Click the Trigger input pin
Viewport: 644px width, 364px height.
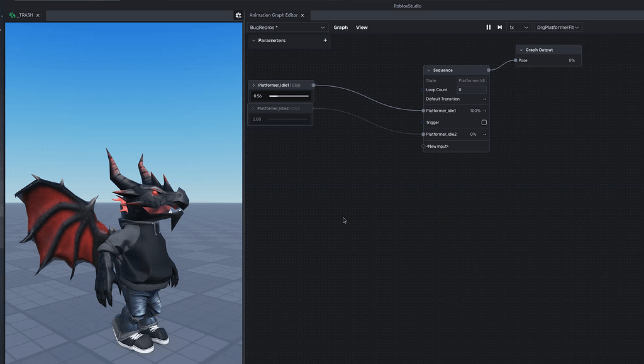(x=423, y=123)
